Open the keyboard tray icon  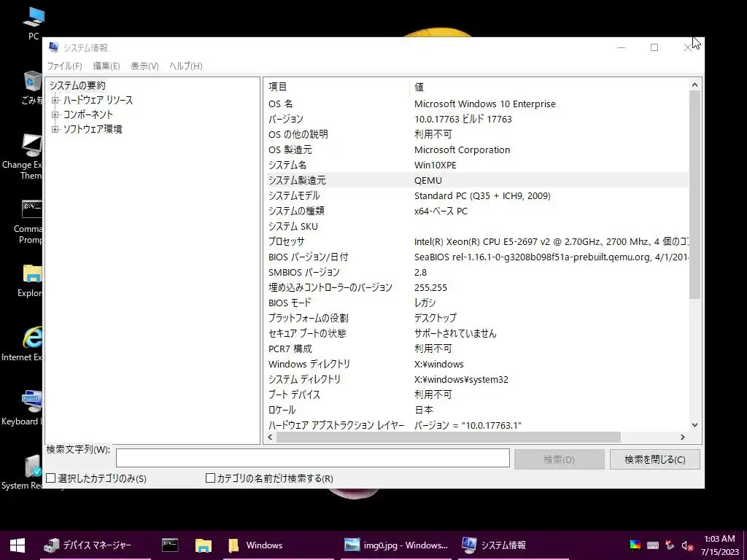[653, 545]
